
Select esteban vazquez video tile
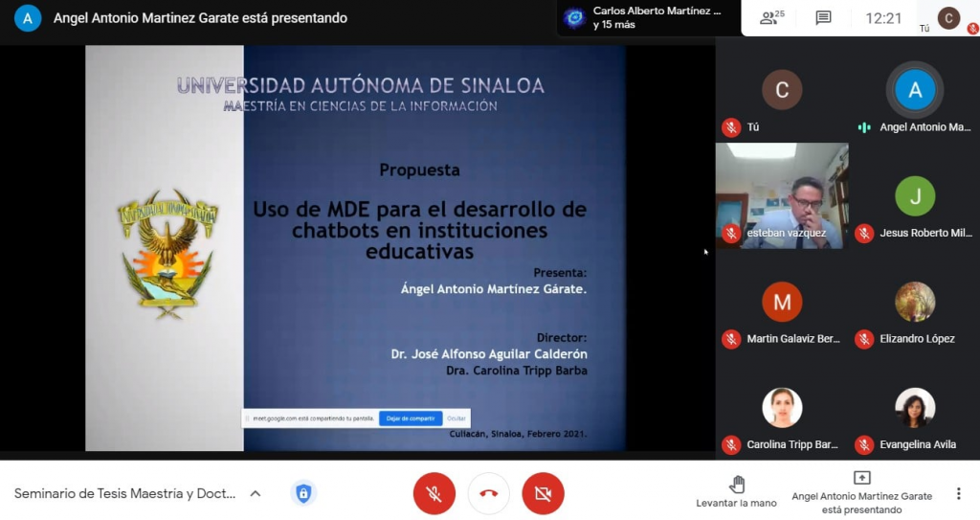pos(782,196)
